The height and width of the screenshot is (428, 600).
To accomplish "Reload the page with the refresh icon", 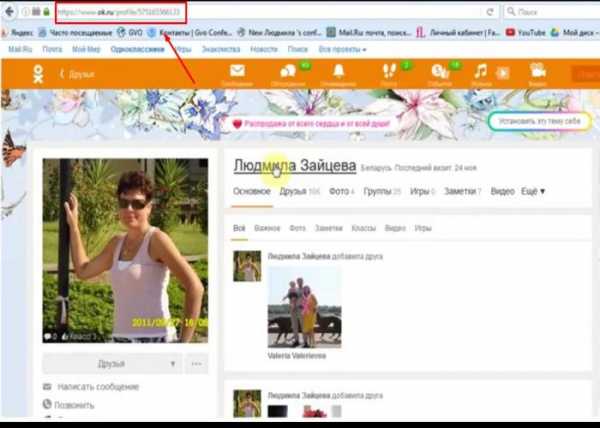I will (489, 12).
